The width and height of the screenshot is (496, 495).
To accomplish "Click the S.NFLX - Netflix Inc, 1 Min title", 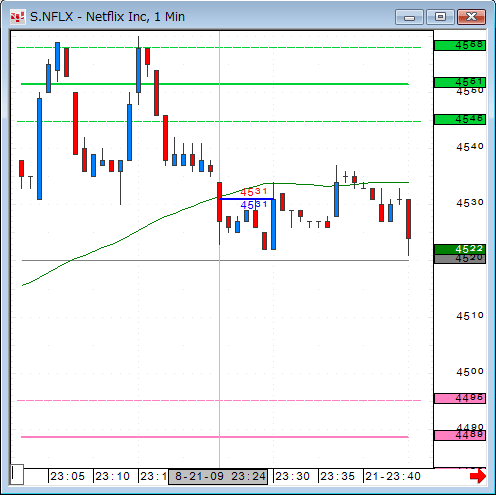I will pos(107,17).
